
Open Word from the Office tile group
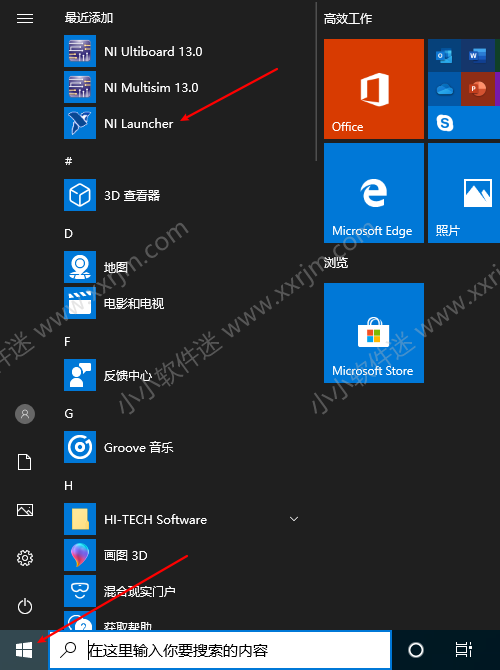point(477,55)
